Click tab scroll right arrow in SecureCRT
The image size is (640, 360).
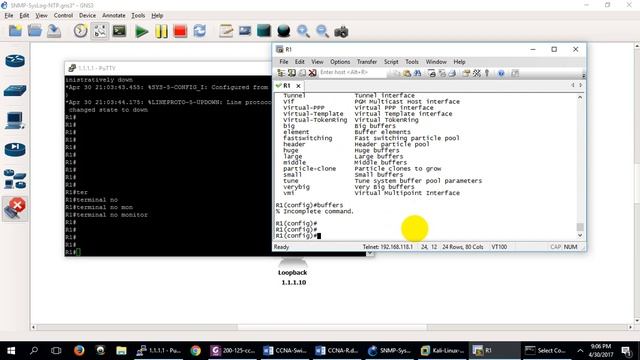click(x=580, y=85)
